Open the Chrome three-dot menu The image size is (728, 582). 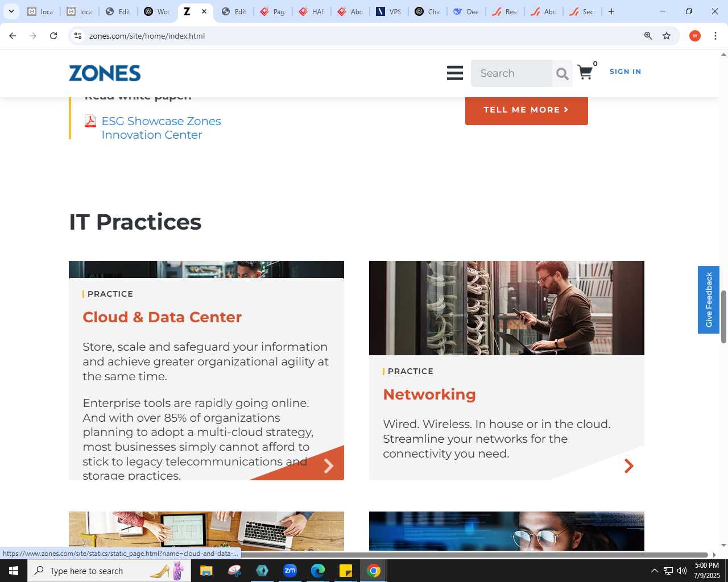(x=715, y=36)
